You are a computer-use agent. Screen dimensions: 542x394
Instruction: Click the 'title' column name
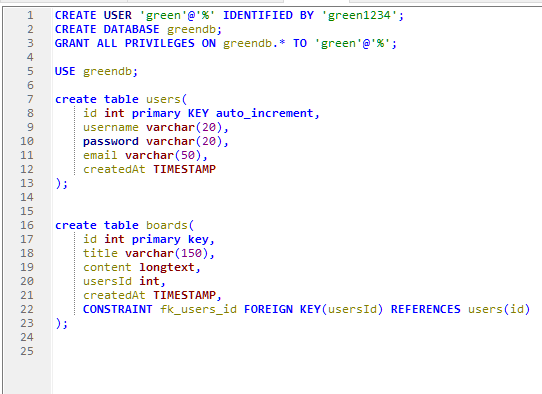[x=100, y=253]
